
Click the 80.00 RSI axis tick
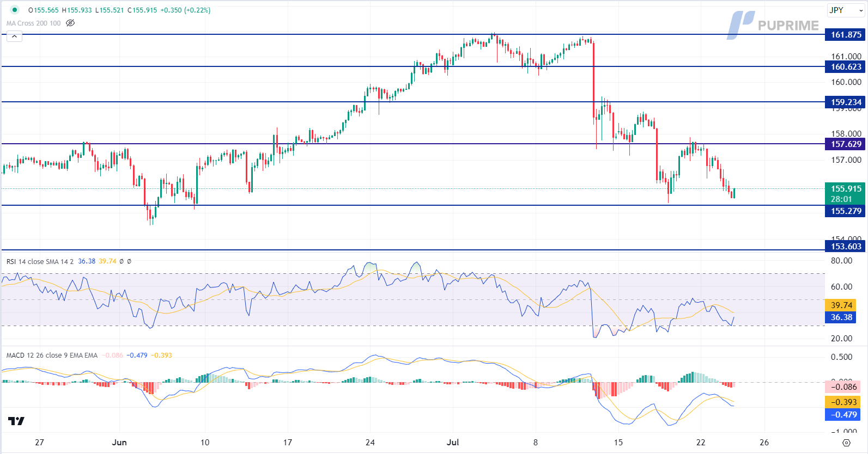pyautogui.click(x=841, y=260)
